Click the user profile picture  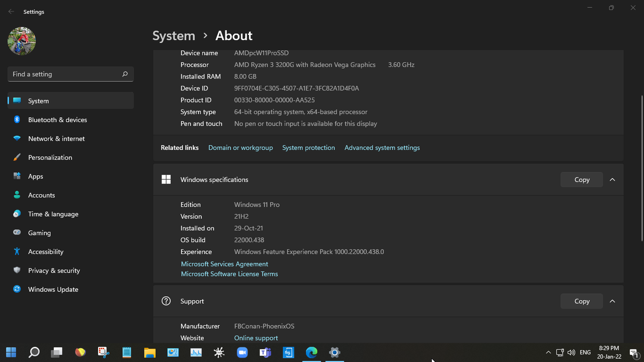22,41
